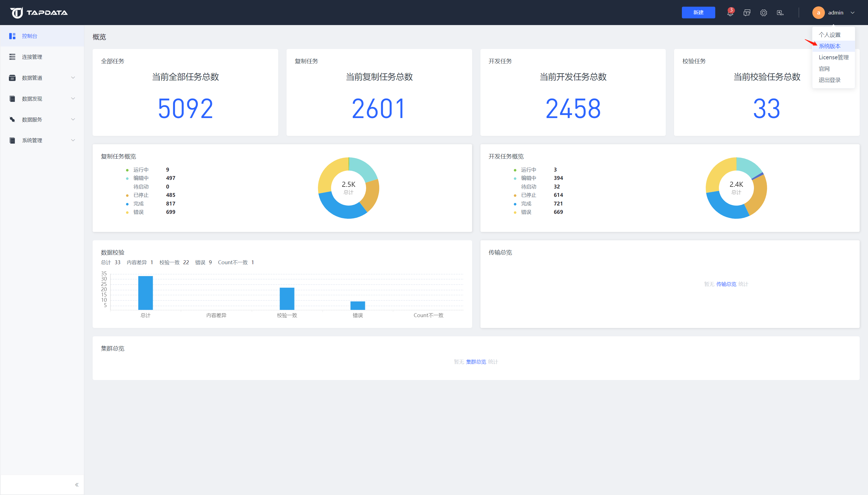Choose License管理 in the user menu
This screenshot has width=868, height=495.
(x=833, y=57)
